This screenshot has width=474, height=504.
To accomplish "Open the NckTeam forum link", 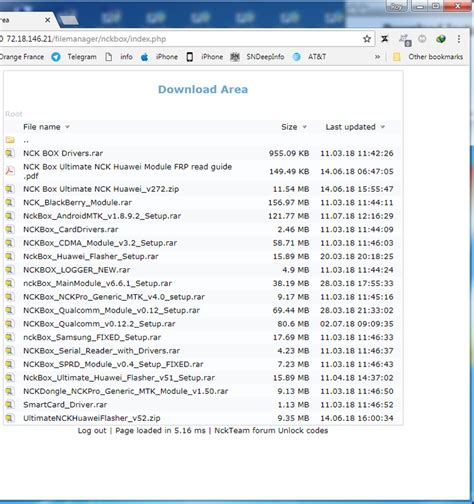I will click(245, 431).
